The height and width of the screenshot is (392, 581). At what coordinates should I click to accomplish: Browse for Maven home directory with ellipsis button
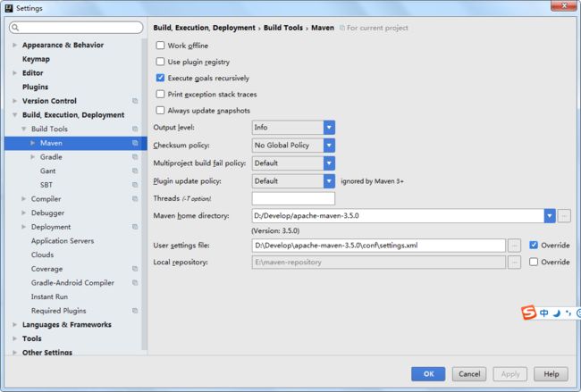point(564,216)
